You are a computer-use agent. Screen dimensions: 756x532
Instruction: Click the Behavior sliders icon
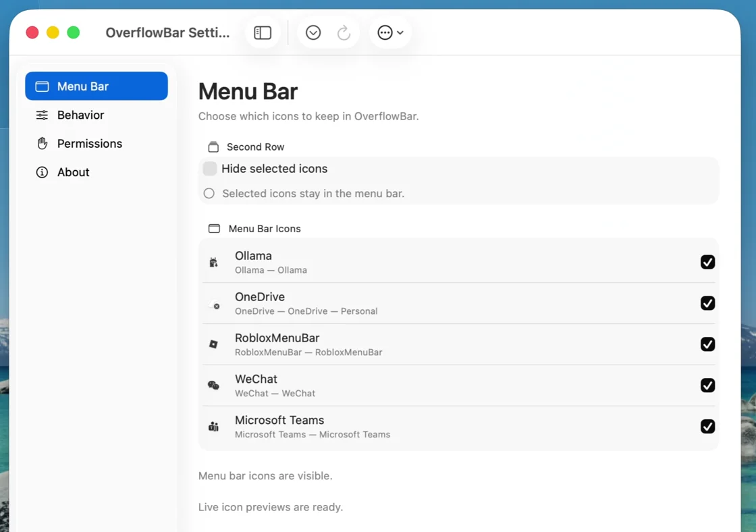point(42,115)
